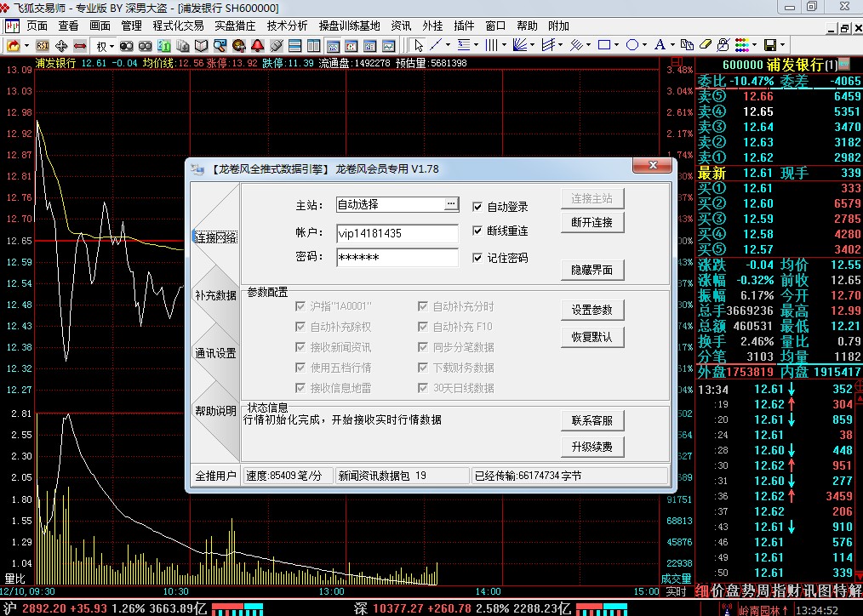Open the 页面 menu
The height and width of the screenshot is (616, 863).
(37, 26)
